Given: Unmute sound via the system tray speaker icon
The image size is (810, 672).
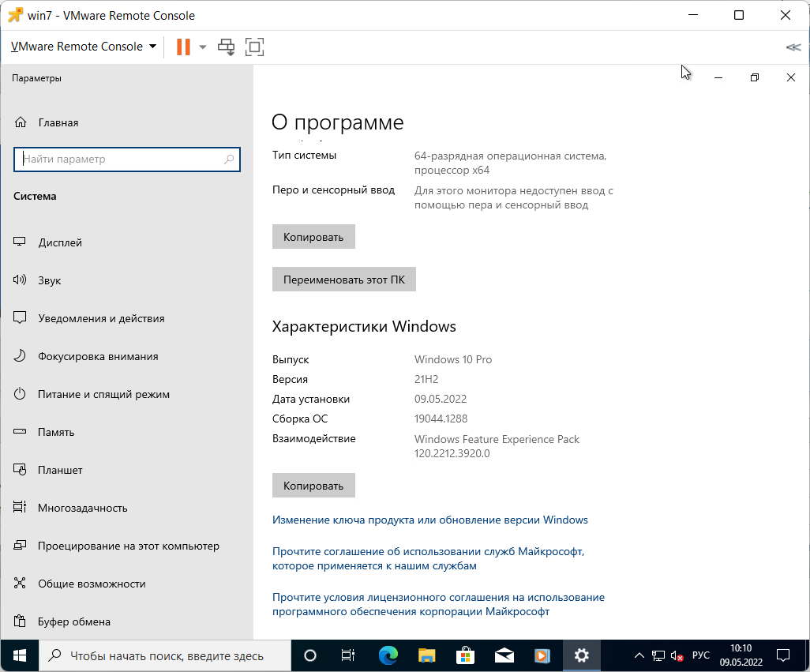Looking at the screenshot, I should [x=675, y=655].
